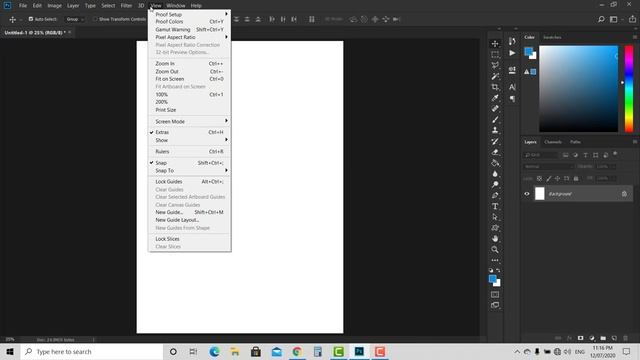Select the Blur tool
Image resolution: width=640 pixels, height=360 pixels.
click(495, 173)
